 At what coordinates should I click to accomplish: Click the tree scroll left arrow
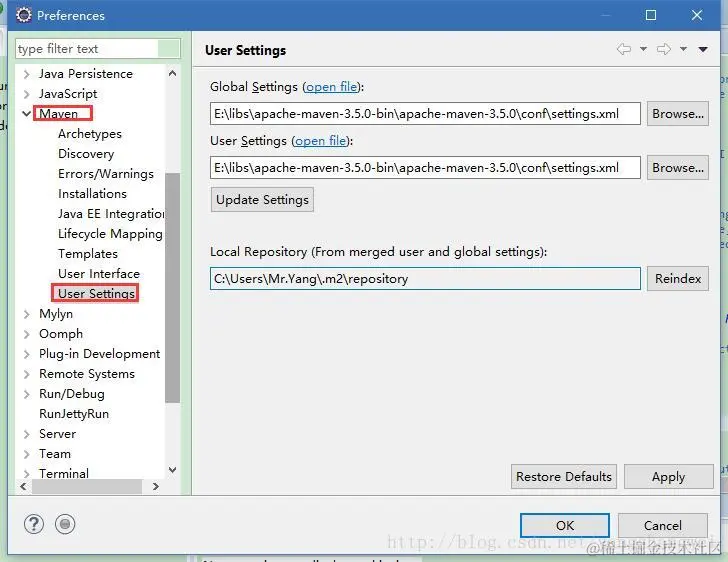pyautogui.click(x=23, y=486)
